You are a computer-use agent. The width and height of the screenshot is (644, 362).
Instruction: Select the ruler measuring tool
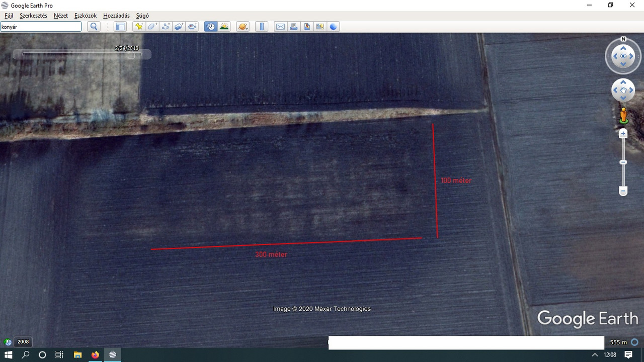(x=261, y=27)
